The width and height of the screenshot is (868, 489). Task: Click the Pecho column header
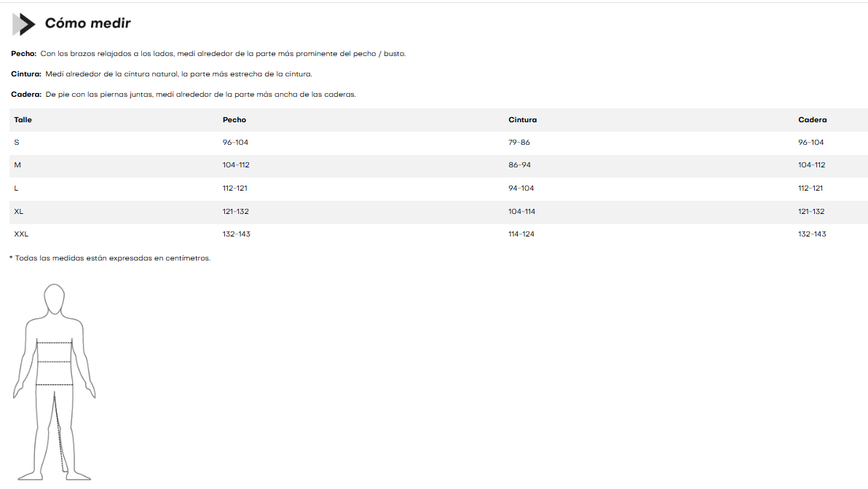(x=234, y=120)
